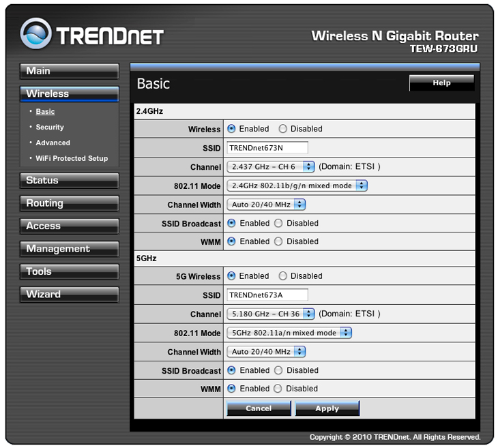Launch the Wizard menu
The height and width of the screenshot is (448, 498).
coord(69,295)
